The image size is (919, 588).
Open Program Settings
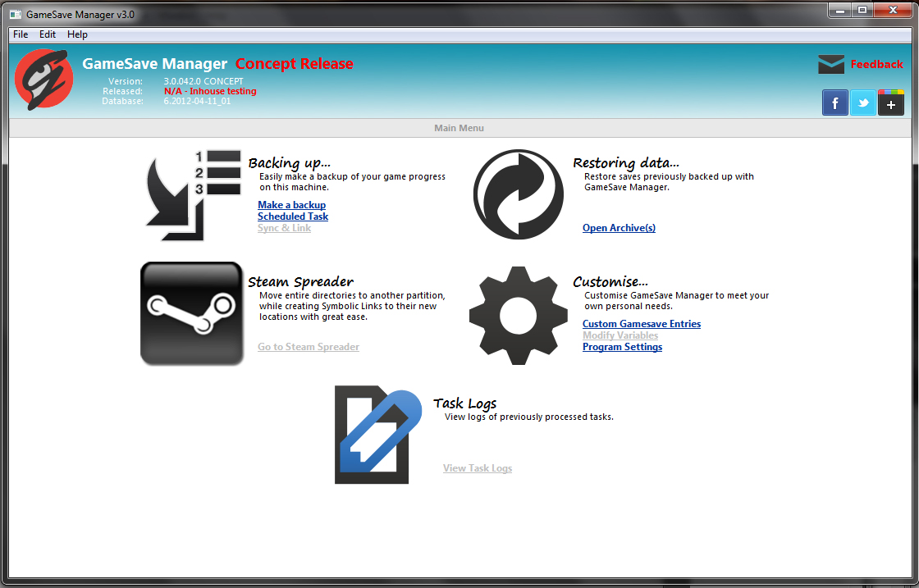pos(622,346)
